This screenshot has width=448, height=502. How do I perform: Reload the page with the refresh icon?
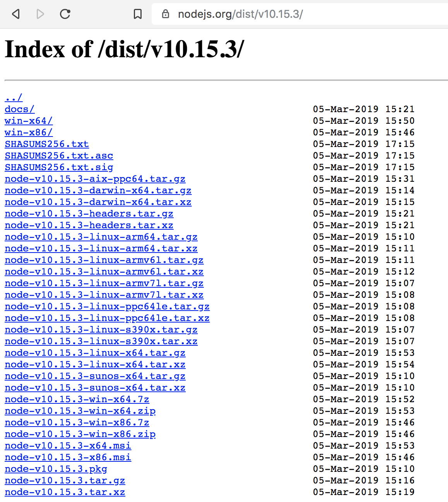[x=65, y=14]
